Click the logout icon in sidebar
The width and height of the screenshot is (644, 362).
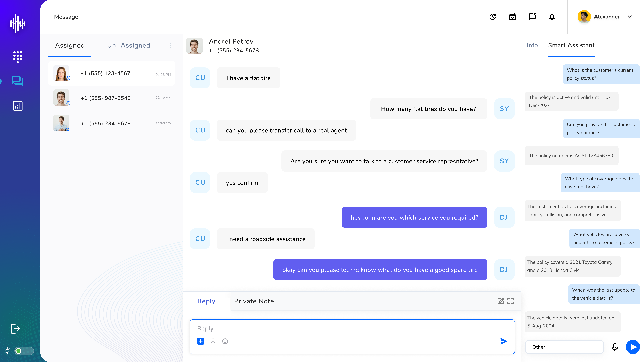coord(15,328)
